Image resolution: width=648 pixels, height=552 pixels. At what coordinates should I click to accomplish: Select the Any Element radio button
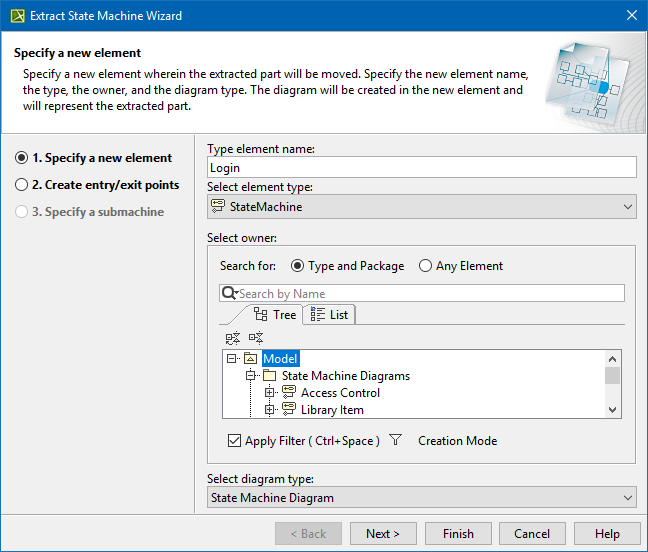click(x=425, y=266)
